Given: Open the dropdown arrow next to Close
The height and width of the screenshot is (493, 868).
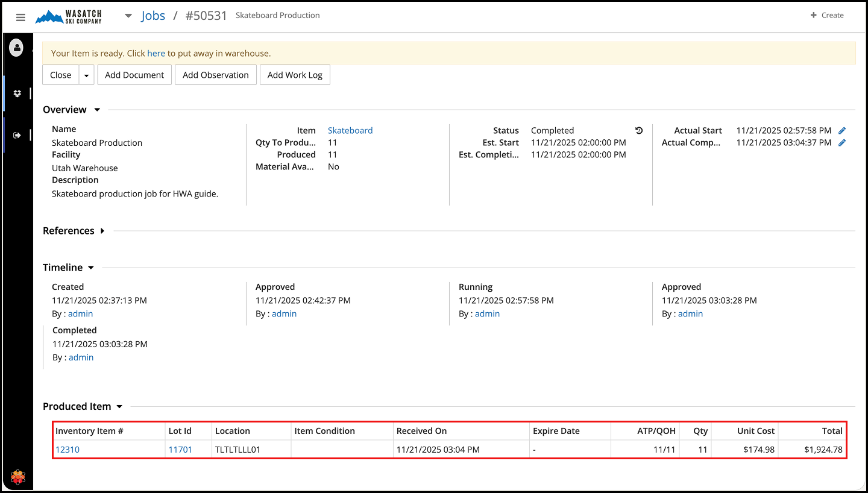Looking at the screenshot, I should point(86,75).
